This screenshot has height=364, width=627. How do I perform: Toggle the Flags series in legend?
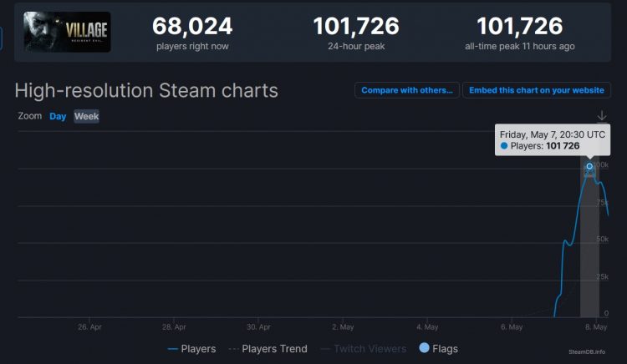pos(438,348)
